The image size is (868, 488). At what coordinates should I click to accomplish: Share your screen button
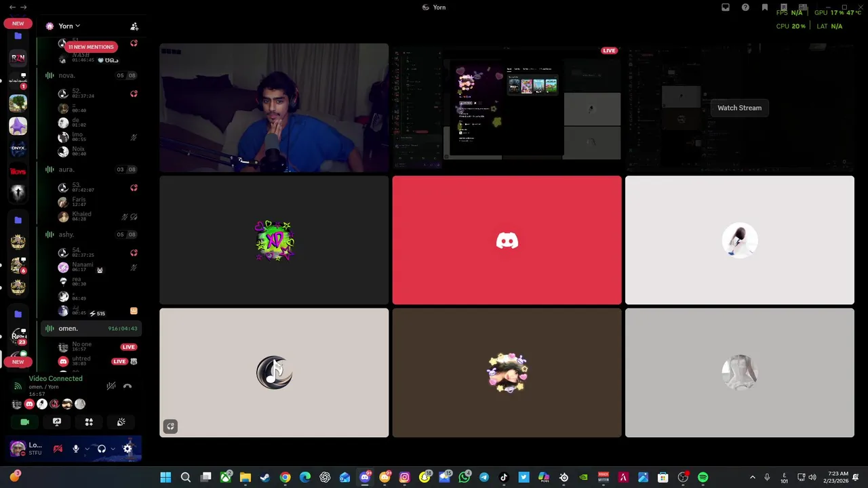click(x=57, y=422)
